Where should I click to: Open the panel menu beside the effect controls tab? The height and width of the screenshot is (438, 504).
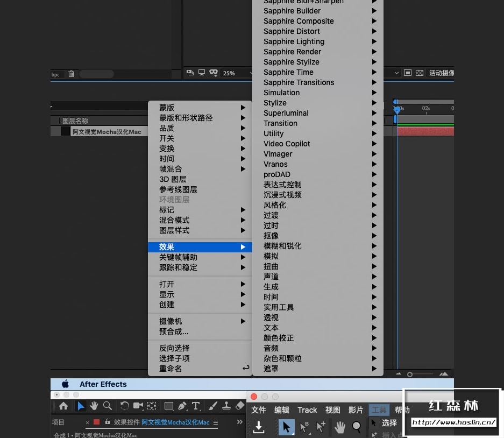pos(216,422)
